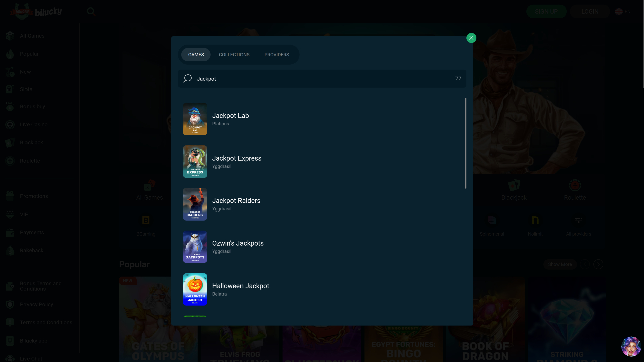Open Rakeback from the sidebar

pos(10,250)
